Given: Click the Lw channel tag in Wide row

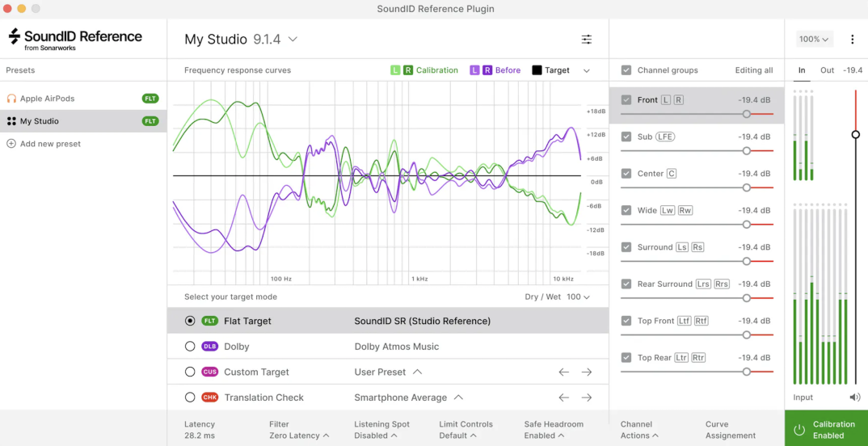Looking at the screenshot, I should coord(668,210).
